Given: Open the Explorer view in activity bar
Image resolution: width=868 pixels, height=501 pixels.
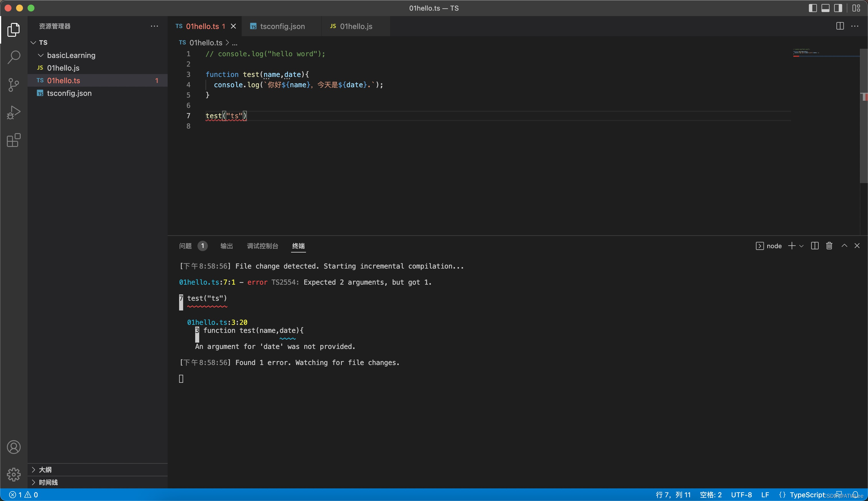Looking at the screenshot, I should coord(14,30).
